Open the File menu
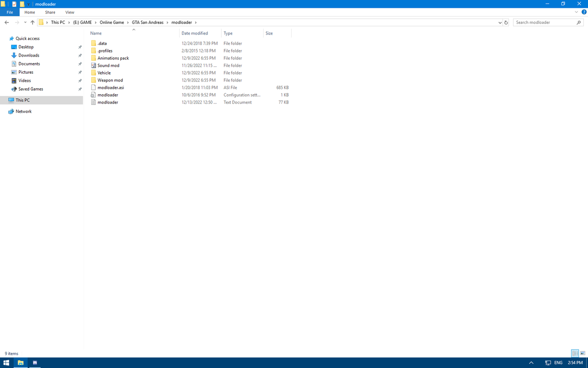Image resolution: width=588 pixels, height=368 pixels. click(10, 12)
